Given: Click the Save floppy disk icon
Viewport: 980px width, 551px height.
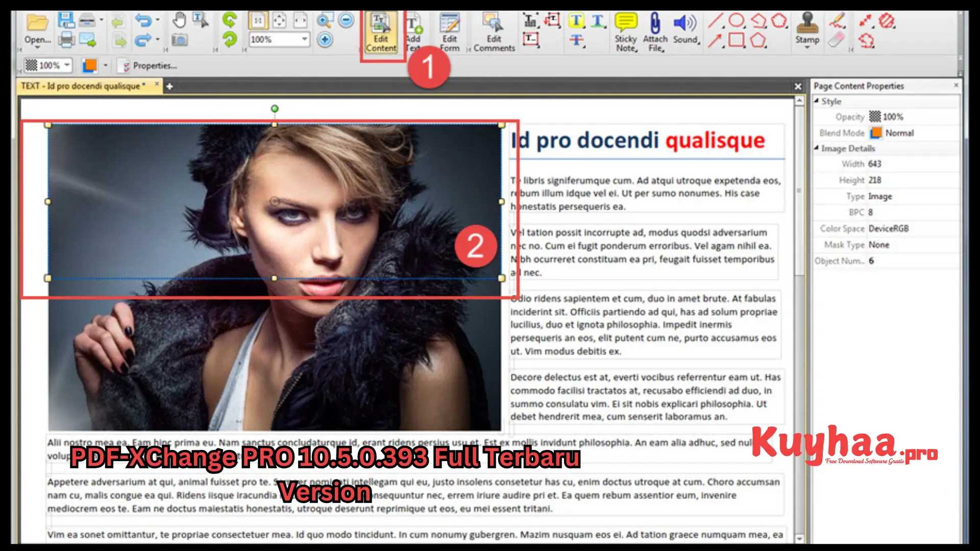Looking at the screenshot, I should click(66, 21).
